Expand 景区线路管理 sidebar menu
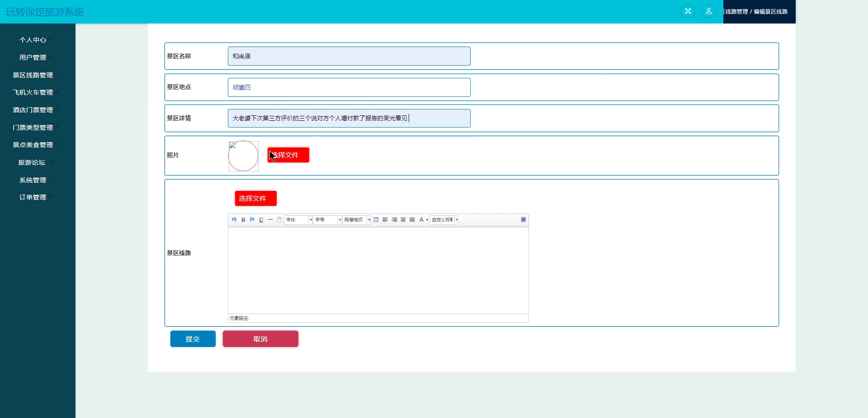Viewport: 868px width, 418px height. [33, 75]
